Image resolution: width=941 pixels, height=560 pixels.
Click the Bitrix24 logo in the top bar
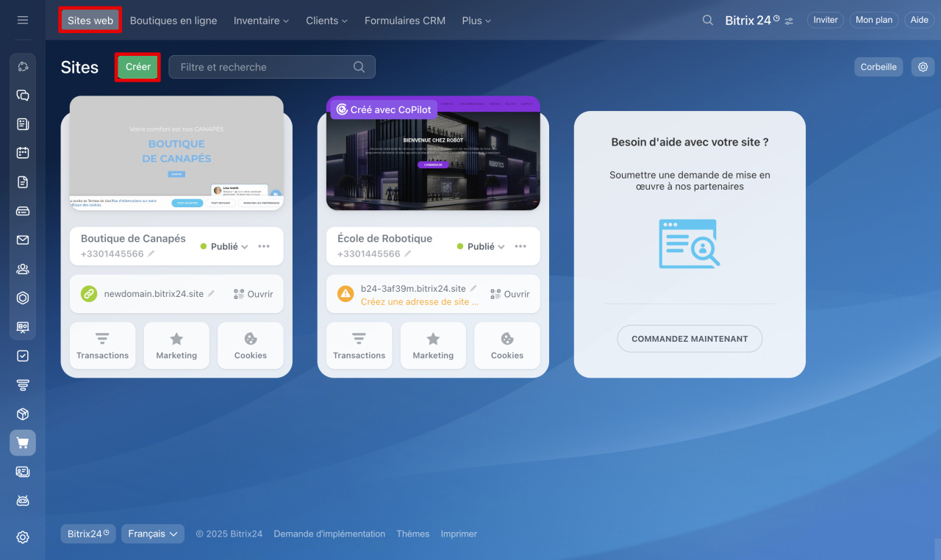pyautogui.click(x=752, y=21)
